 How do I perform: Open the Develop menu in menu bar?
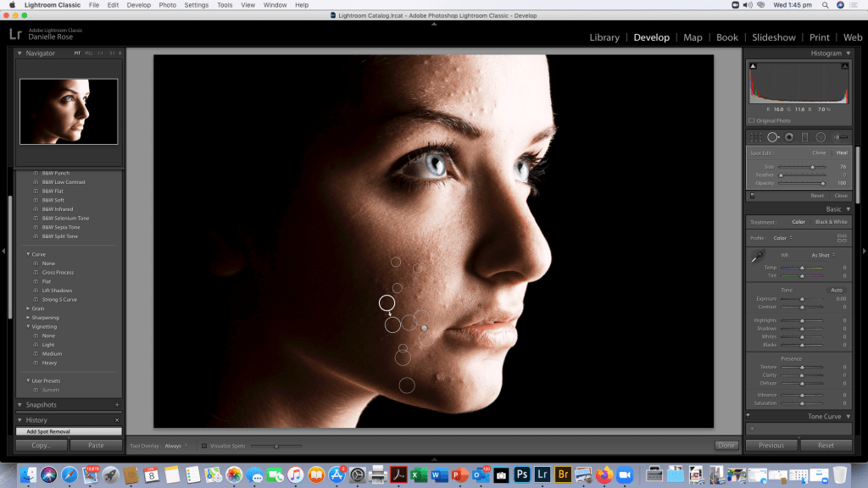(138, 5)
